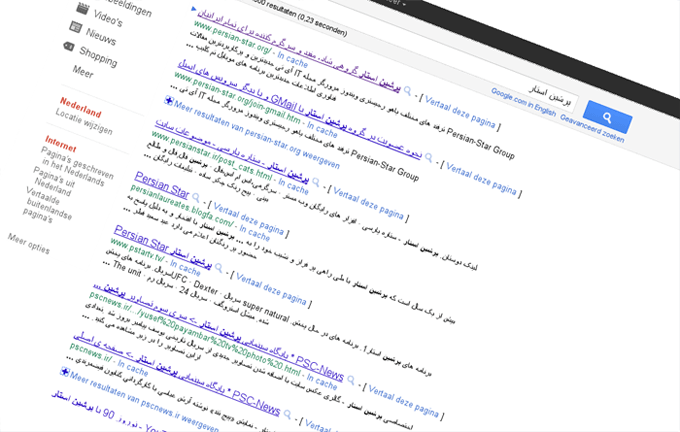Open the GMail result title link

coord(299,110)
